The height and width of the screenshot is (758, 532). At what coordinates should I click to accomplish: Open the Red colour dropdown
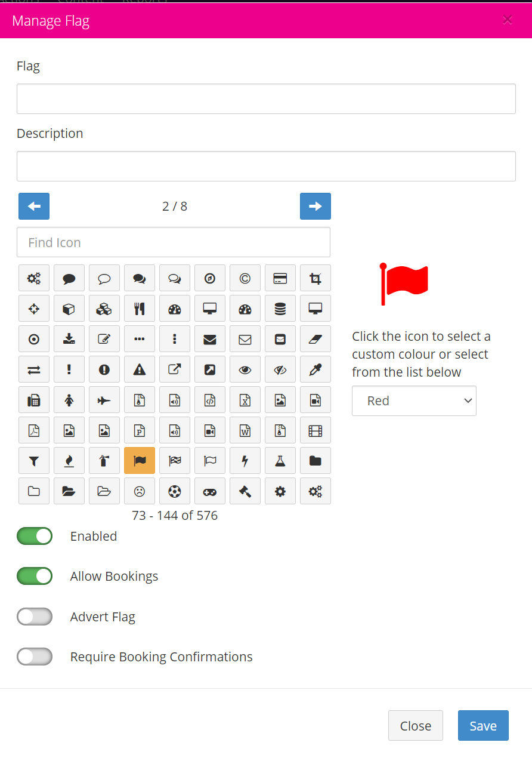(x=414, y=401)
